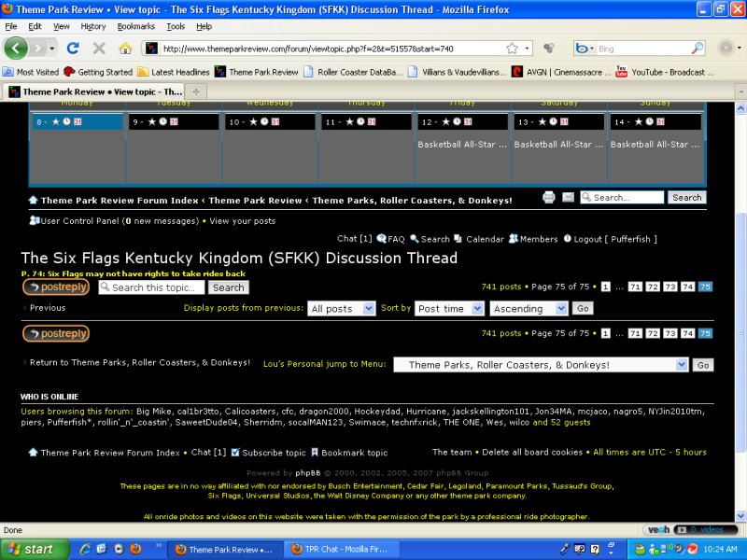Click the star icon on day 11
Image resolution: width=747 pixels, height=560 pixels.
[349, 122]
